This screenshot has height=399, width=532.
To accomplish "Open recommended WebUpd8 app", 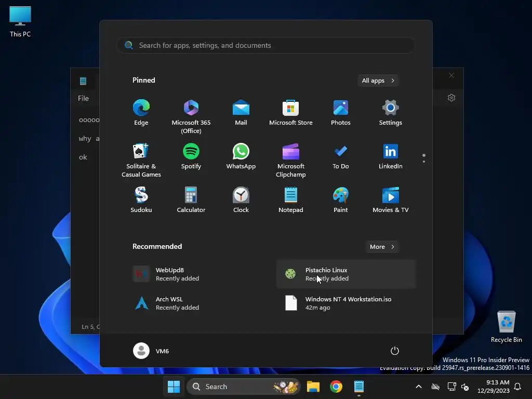I will click(x=197, y=274).
